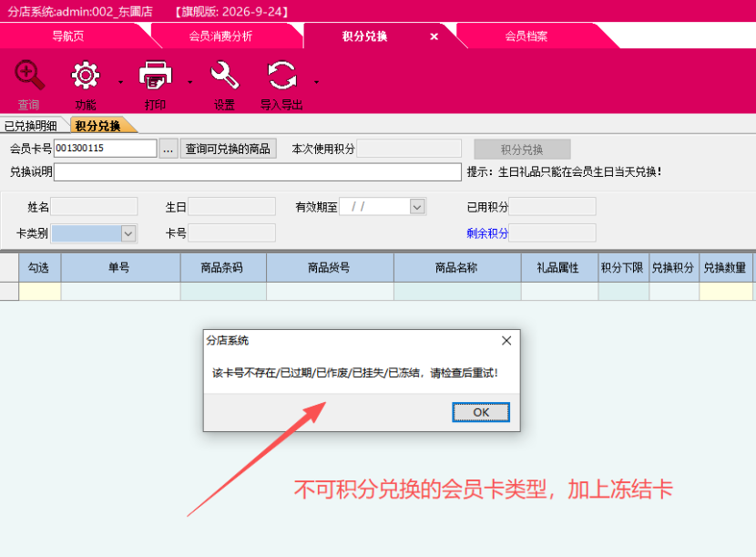Click the 生日 field

point(232,207)
